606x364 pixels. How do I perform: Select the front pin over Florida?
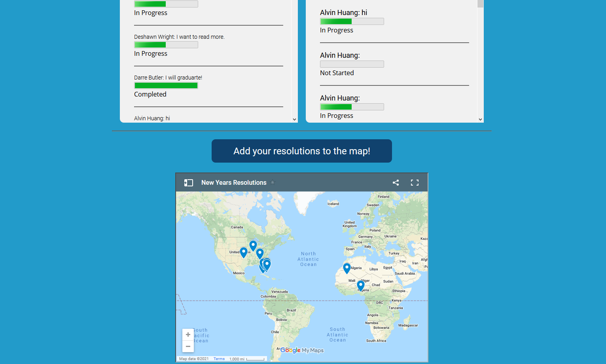pos(267,265)
